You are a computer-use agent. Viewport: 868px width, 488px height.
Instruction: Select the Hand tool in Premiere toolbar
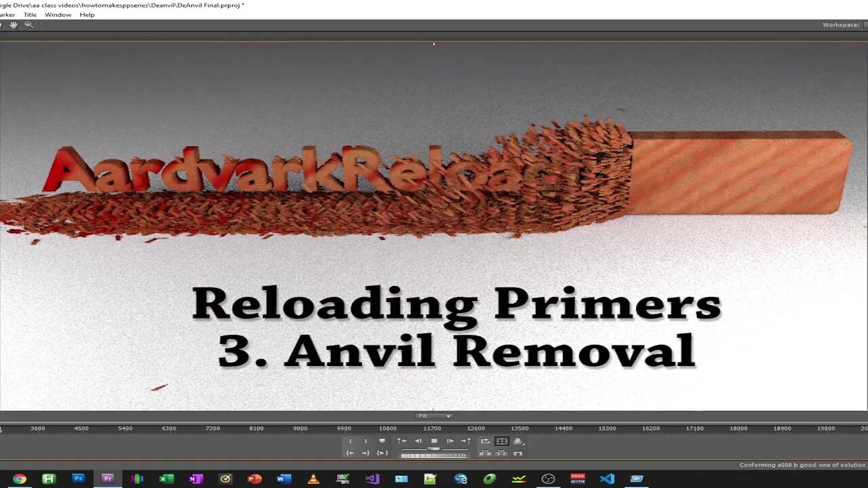coord(14,24)
